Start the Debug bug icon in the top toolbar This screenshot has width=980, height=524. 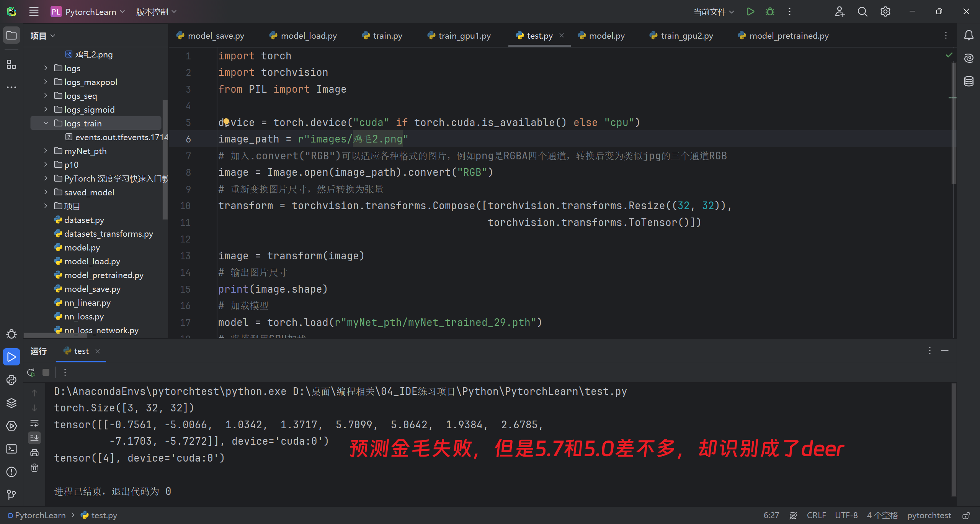coord(770,11)
